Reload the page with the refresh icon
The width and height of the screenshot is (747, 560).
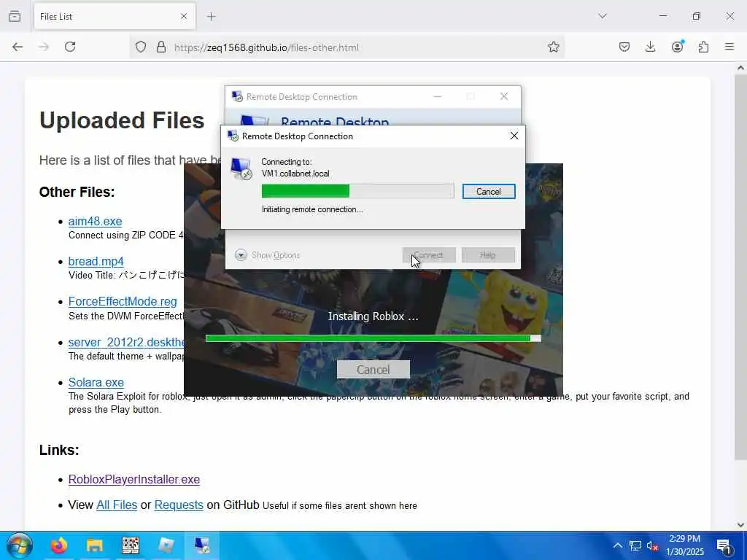[70, 47]
